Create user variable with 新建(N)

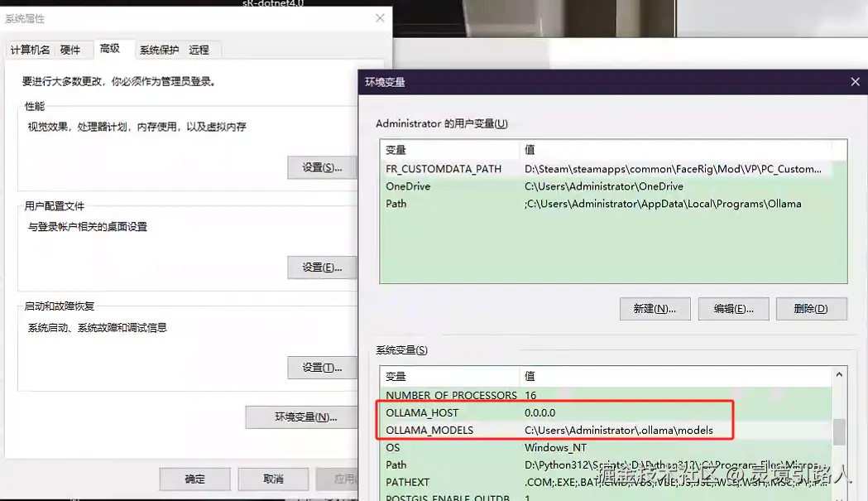(655, 309)
